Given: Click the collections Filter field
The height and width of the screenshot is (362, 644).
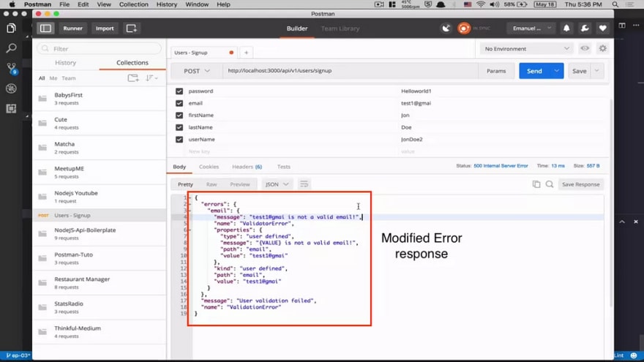Looking at the screenshot, I should coord(100,48).
